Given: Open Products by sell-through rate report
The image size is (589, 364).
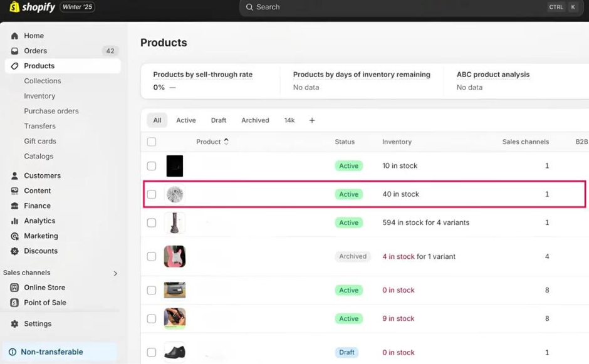Looking at the screenshot, I should [203, 75].
